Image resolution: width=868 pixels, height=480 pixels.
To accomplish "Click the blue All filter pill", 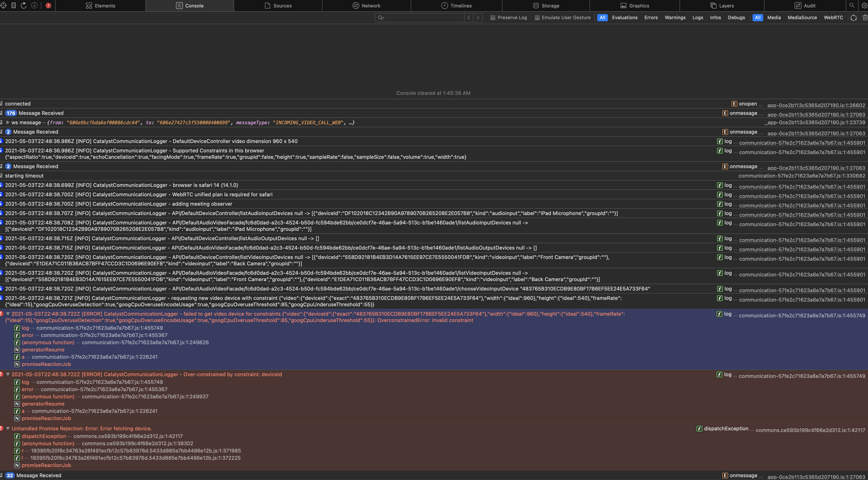I will click(x=603, y=17).
